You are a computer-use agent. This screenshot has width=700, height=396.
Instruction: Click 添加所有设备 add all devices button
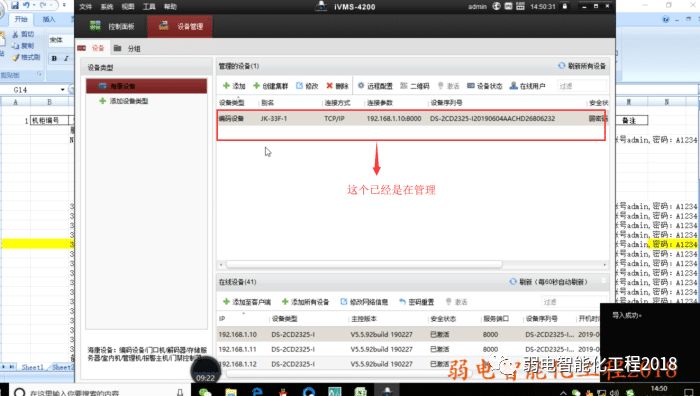pyautogui.click(x=305, y=302)
